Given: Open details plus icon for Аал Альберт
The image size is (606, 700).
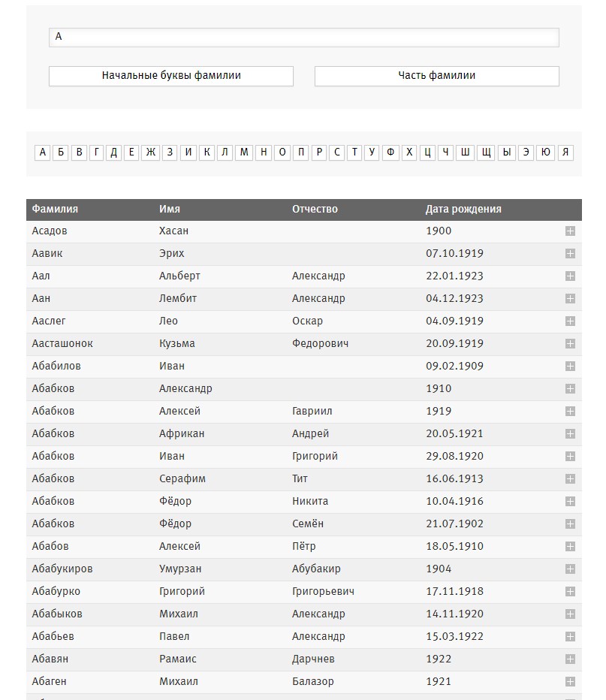Looking at the screenshot, I should pyautogui.click(x=570, y=276).
